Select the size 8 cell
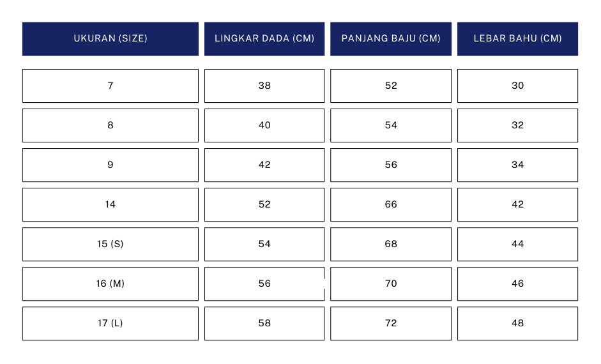This screenshot has width=601, height=364. pos(110,125)
